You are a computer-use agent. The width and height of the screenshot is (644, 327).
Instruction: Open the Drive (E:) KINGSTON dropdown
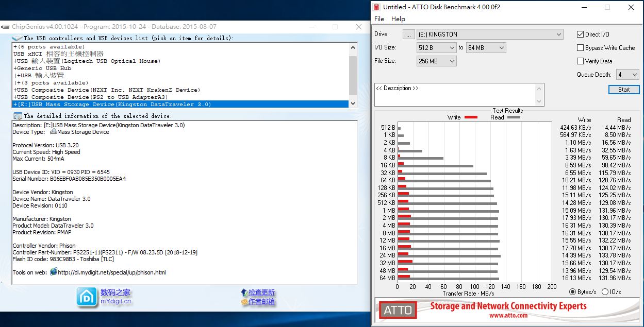pos(490,35)
